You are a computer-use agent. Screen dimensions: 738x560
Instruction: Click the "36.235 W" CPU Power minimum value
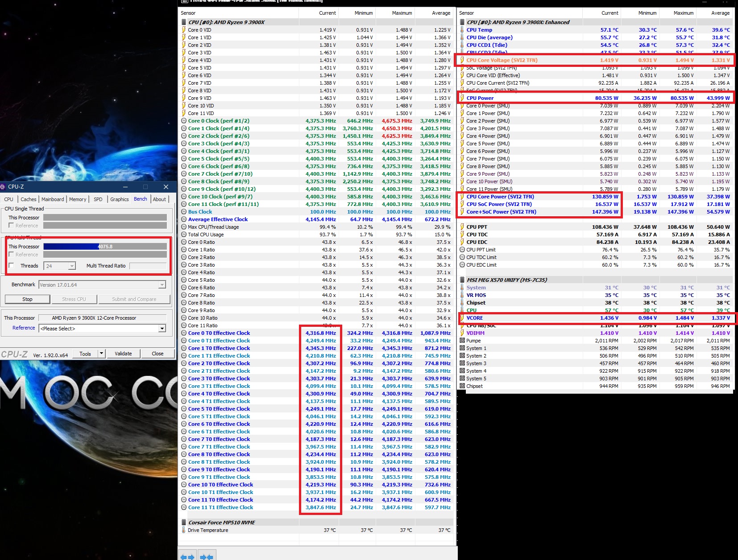(x=645, y=98)
